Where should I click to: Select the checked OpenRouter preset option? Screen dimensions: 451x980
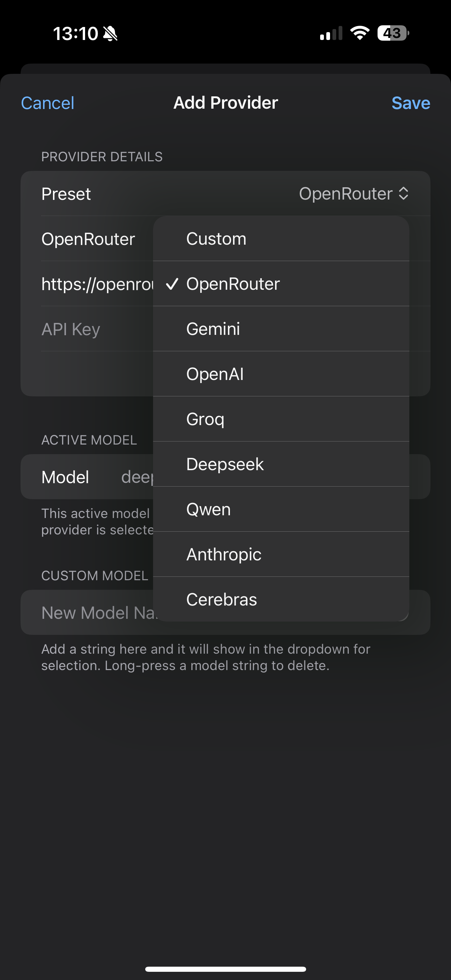(281, 284)
